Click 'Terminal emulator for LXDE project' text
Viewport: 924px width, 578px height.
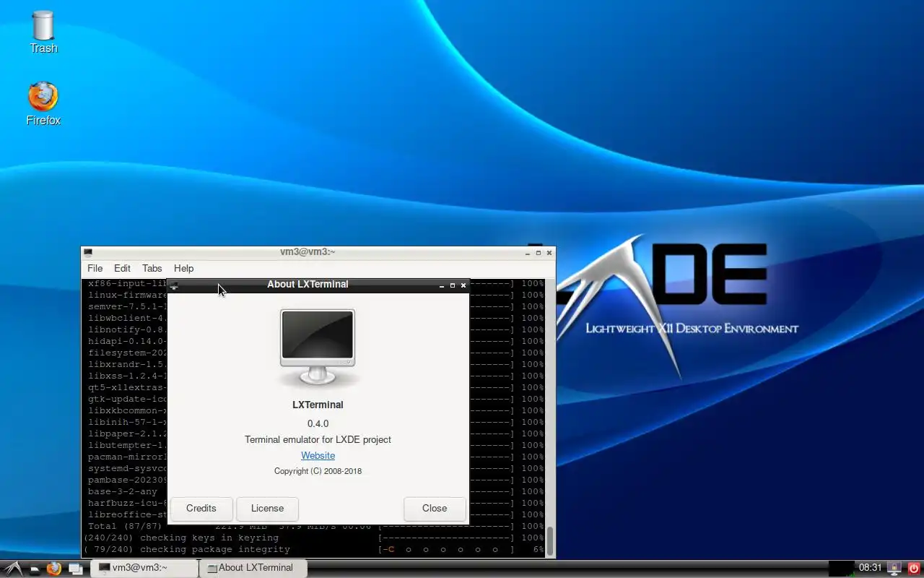pos(318,439)
